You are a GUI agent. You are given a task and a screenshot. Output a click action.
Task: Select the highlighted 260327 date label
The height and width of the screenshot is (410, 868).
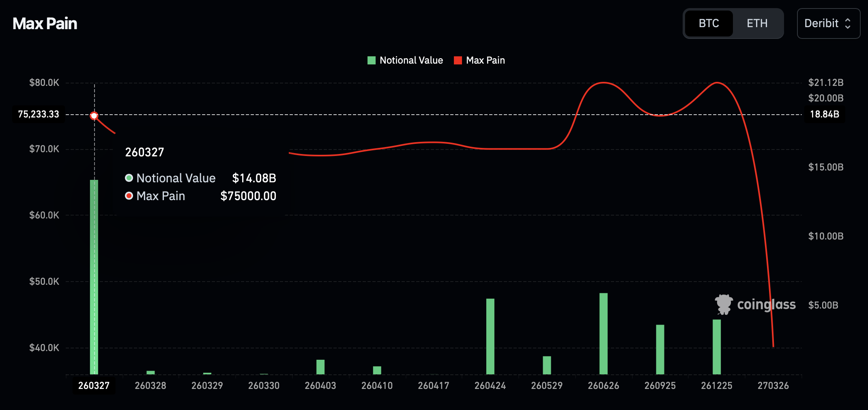(94, 386)
